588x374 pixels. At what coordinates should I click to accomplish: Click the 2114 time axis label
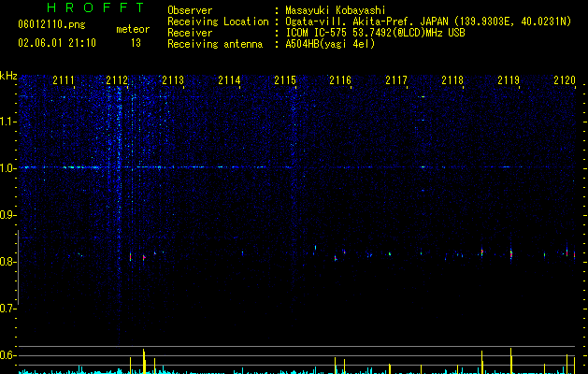pyautogui.click(x=229, y=80)
